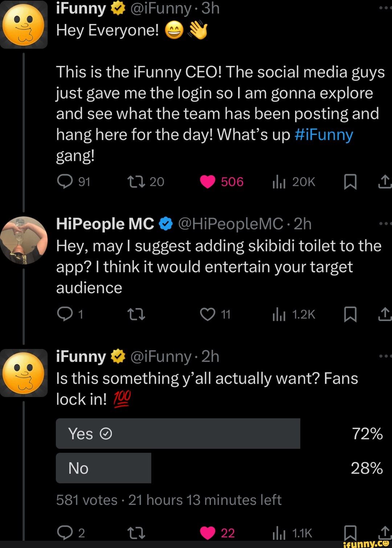
Task: Bookmark the iFunny CEO's first post
Action: coord(351,183)
